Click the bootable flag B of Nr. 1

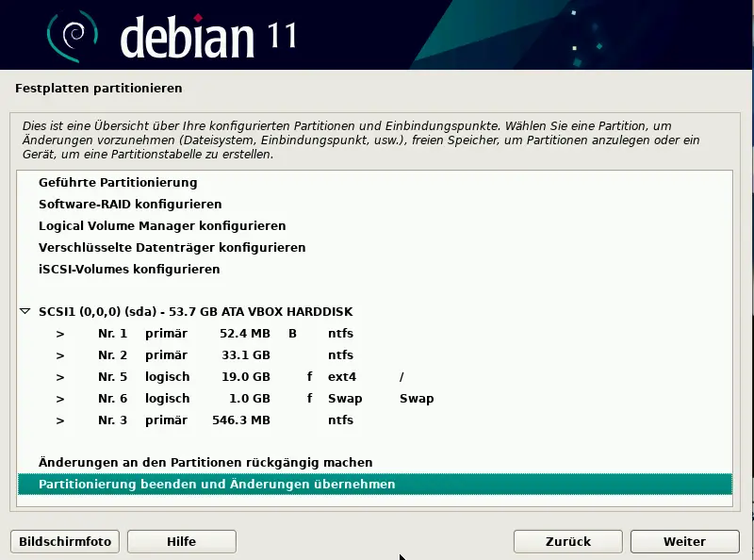click(292, 334)
